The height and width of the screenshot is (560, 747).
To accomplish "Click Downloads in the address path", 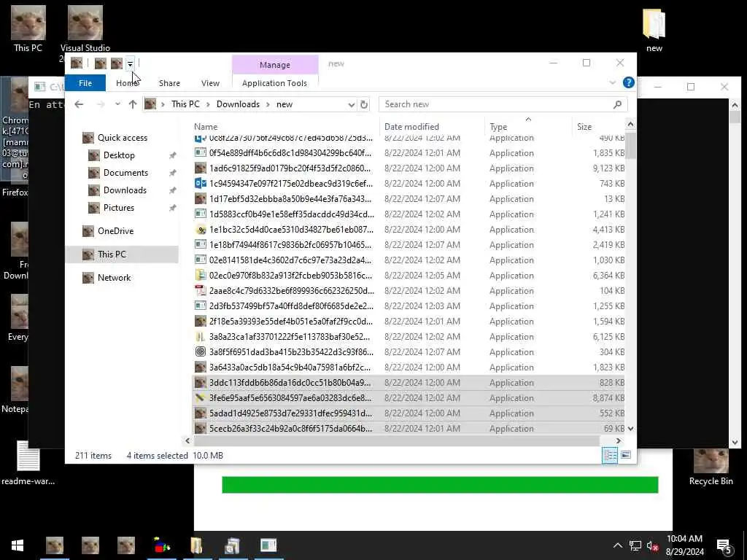I will coord(238,104).
